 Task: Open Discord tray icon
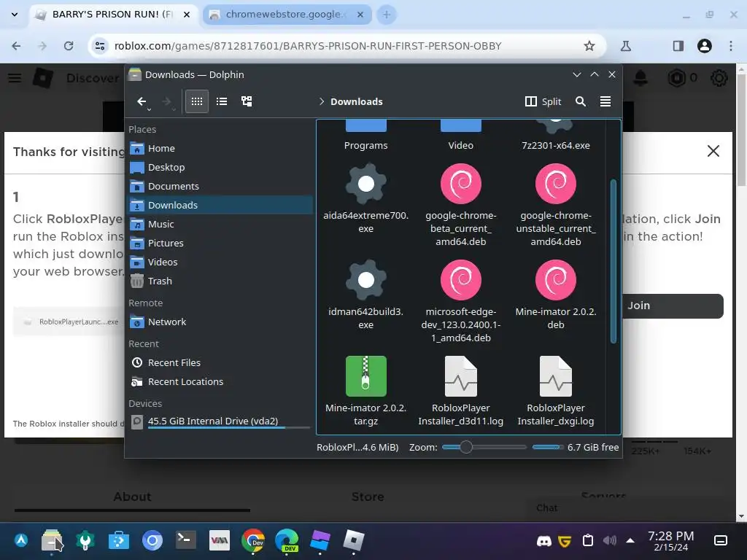pyautogui.click(x=543, y=541)
